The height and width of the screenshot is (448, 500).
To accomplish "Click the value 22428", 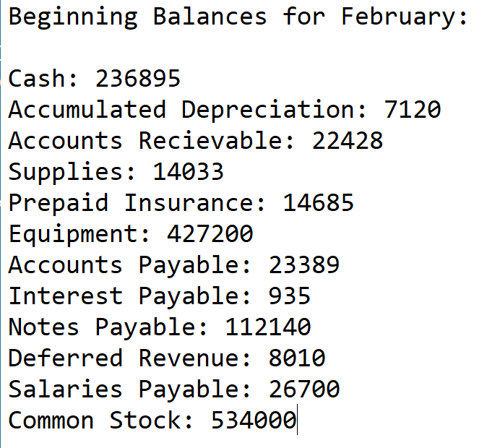I will tap(348, 141).
